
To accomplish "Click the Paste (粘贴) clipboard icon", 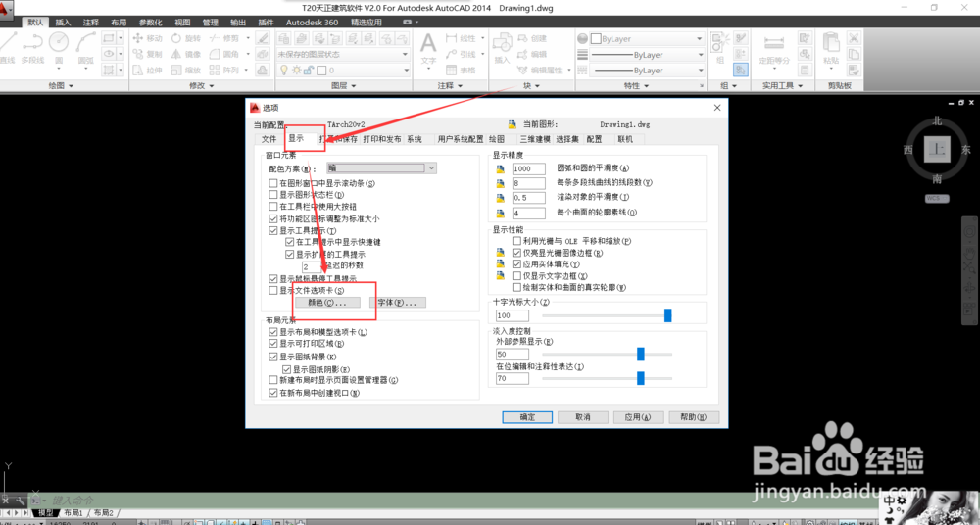I will pos(831,49).
